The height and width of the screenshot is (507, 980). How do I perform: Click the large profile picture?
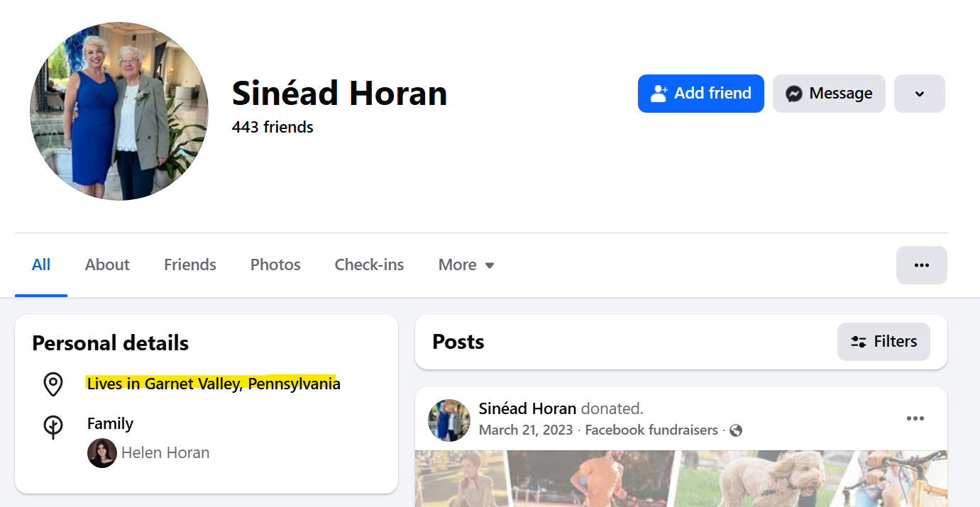(119, 111)
